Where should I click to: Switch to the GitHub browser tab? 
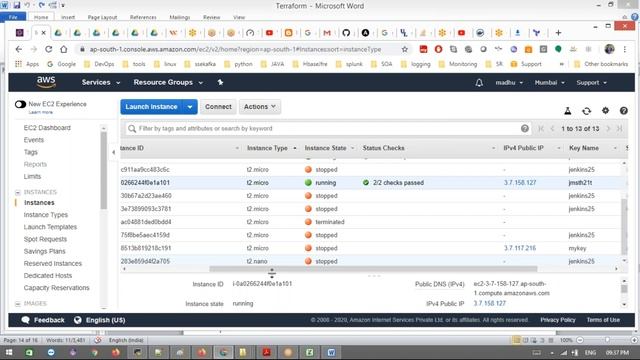pyautogui.click(x=346, y=33)
